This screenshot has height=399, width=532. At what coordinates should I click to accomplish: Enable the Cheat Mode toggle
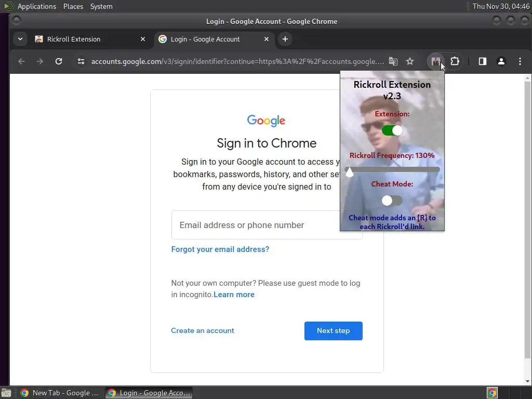coord(392,201)
